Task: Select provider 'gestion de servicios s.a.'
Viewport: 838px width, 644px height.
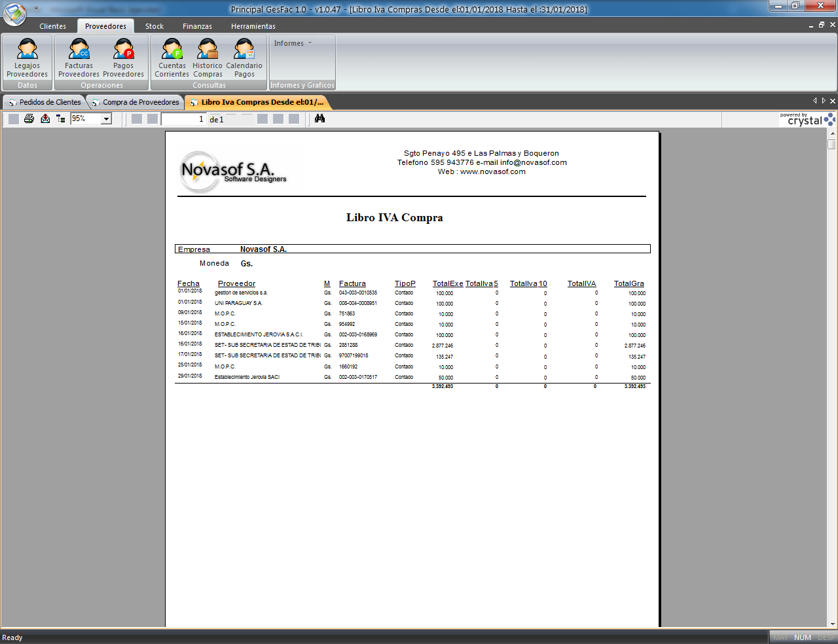Action: pyautogui.click(x=241, y=293)
